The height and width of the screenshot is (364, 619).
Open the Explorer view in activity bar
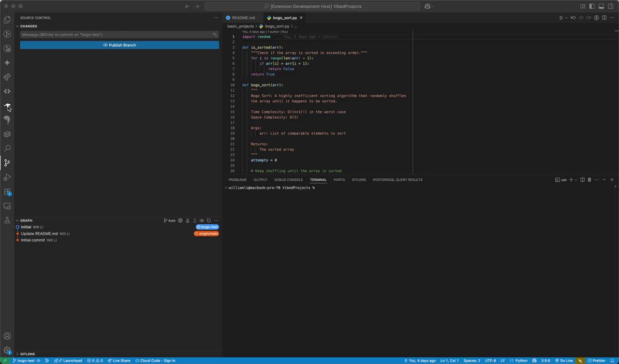coord(7,20)
